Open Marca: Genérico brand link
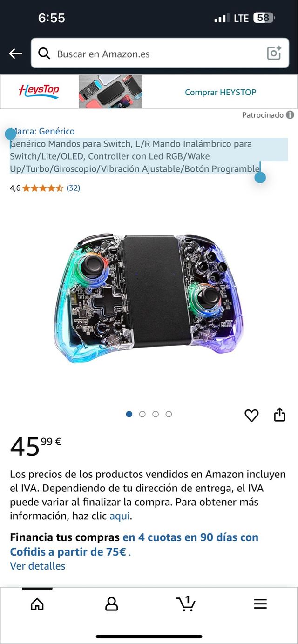This screenshot has height=644, width=298. (x=42, y=131)
